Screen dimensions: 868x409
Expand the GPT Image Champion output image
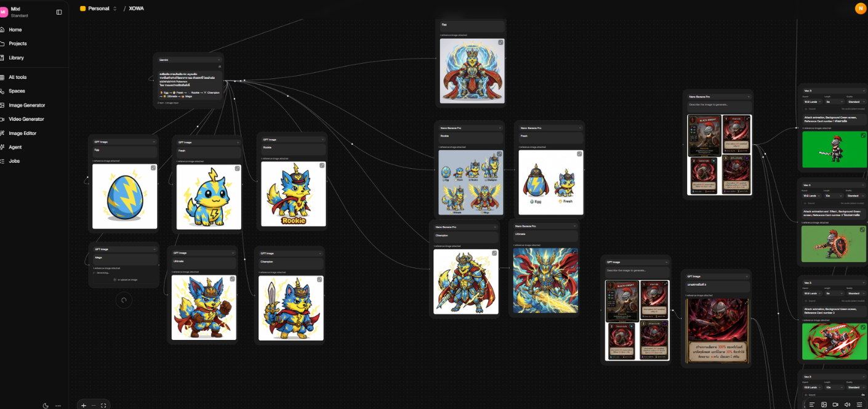[318, 279]
